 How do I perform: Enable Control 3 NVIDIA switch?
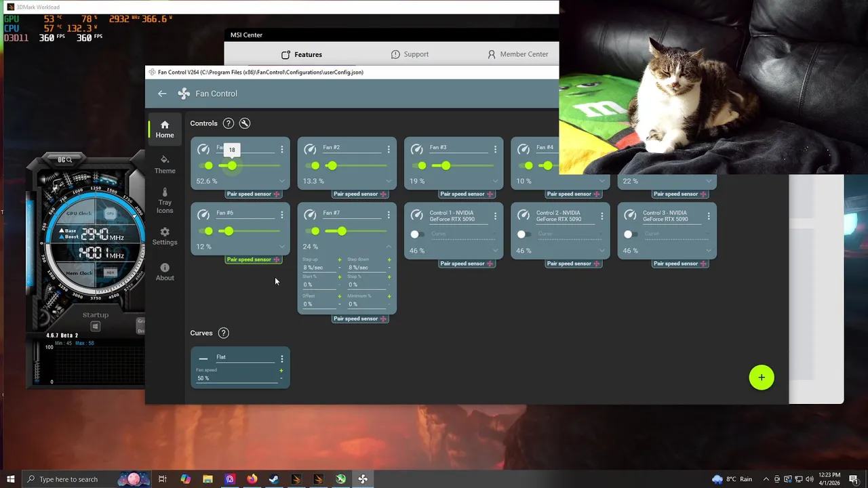pos(629,234)
